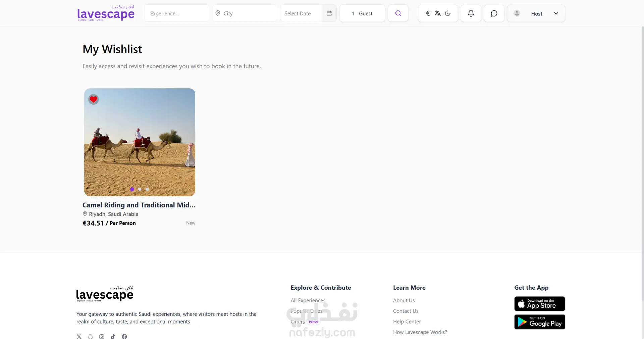Viewport: 644px width, 339px height.
Task: Download on the App Store button
Action: tap(539, 304)
